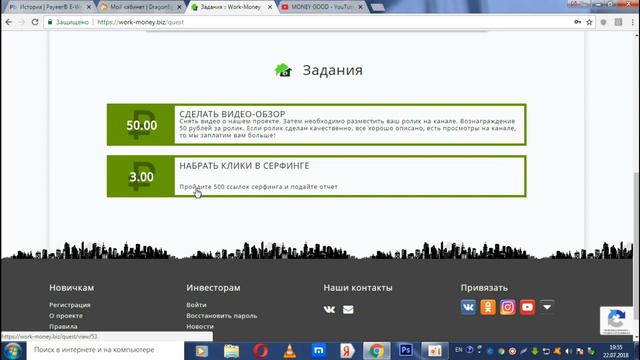Click the browser forward arrow

click(x=22, y=22)
